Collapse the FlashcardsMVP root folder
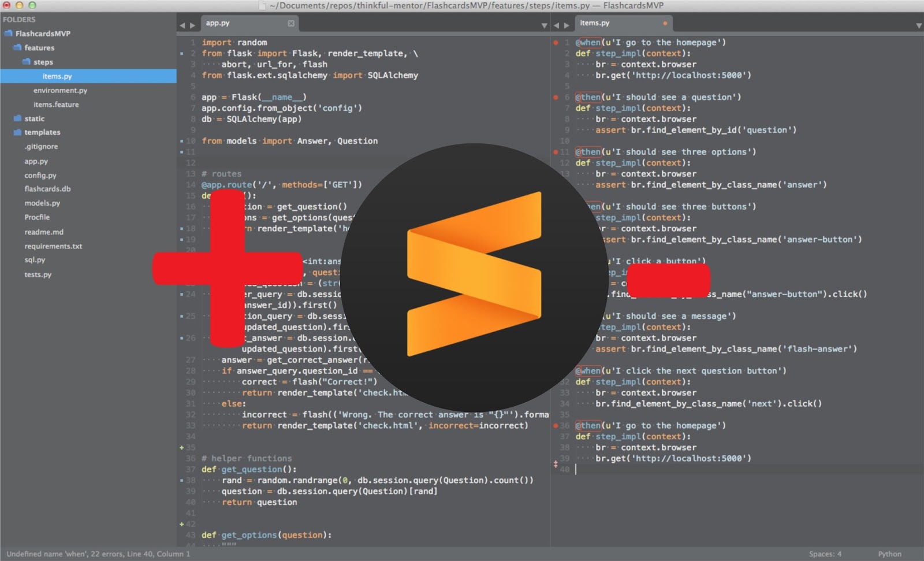Image resolution: width=924 pixels, height=561 pixels. tap(8, 34)
